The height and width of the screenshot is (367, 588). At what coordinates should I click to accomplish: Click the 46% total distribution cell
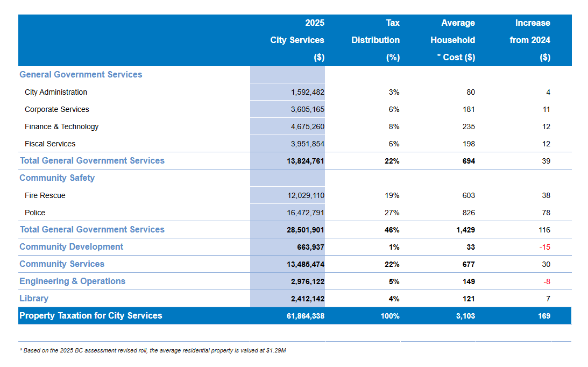coord(392,230)
